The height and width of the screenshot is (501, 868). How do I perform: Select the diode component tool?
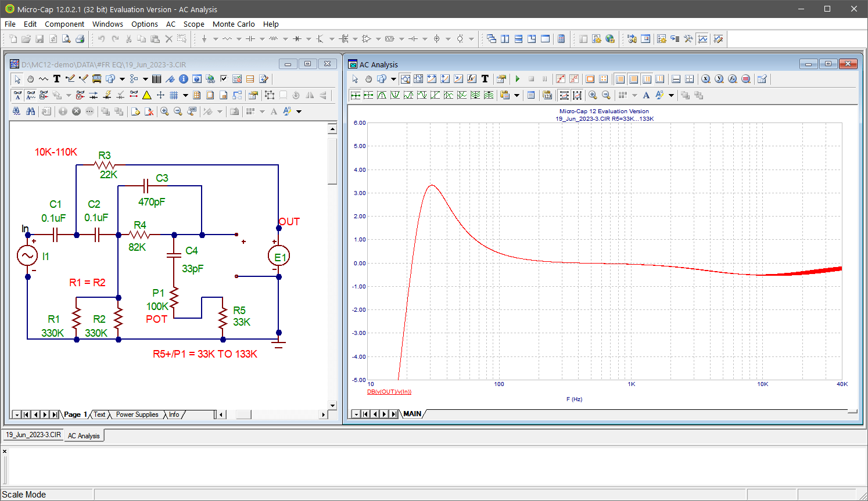tap(297, 39)
